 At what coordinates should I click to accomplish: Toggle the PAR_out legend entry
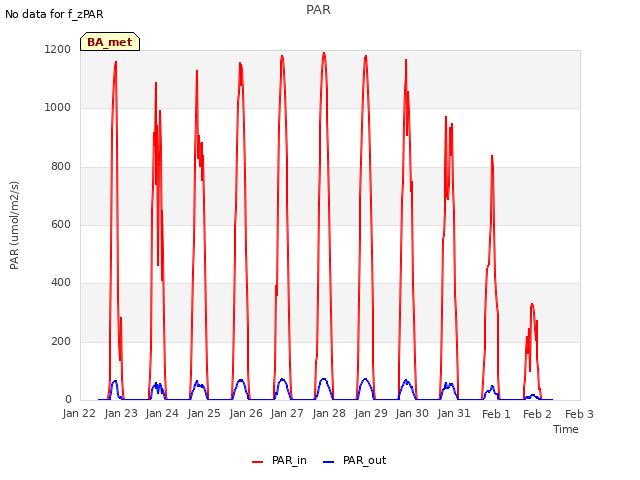pos(354,461)
